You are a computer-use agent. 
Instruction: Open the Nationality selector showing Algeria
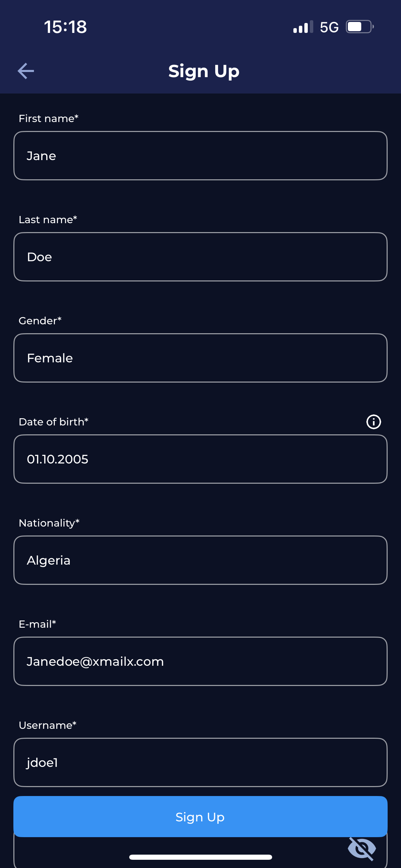click(x=200, y=560)
